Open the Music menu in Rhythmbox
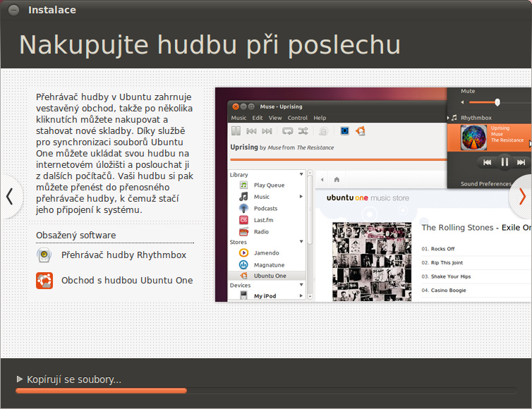This screenshot has height=409, width=532. coord(238,118)
